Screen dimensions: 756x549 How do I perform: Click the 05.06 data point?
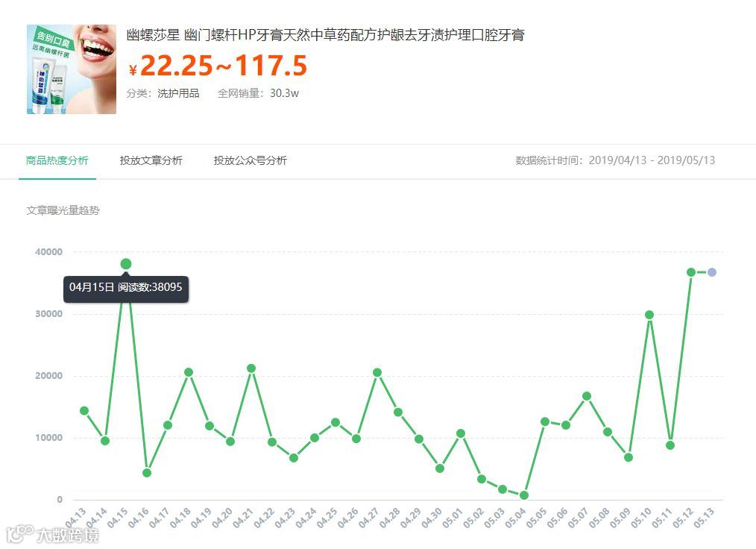[566, 425]
